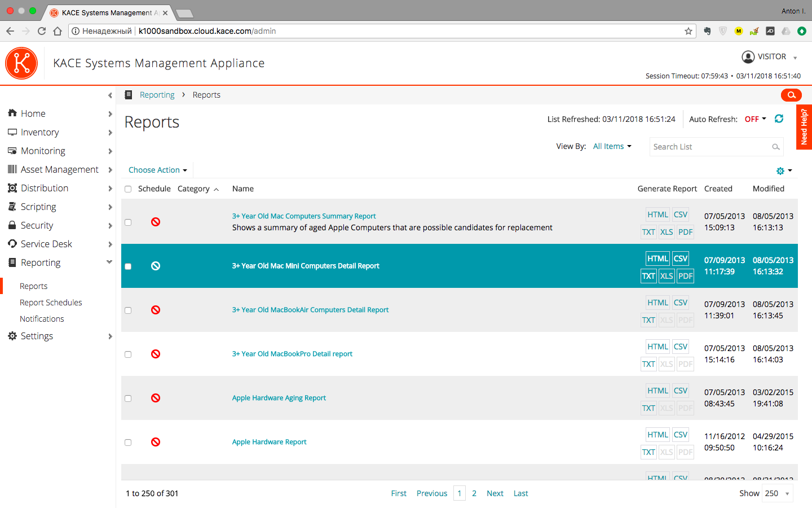
Task: Bookmark this page with the star icon
Action: coord(689,31)
